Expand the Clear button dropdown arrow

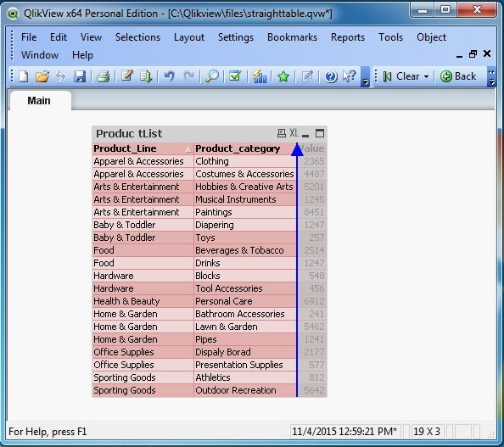(x=426, y=77)
